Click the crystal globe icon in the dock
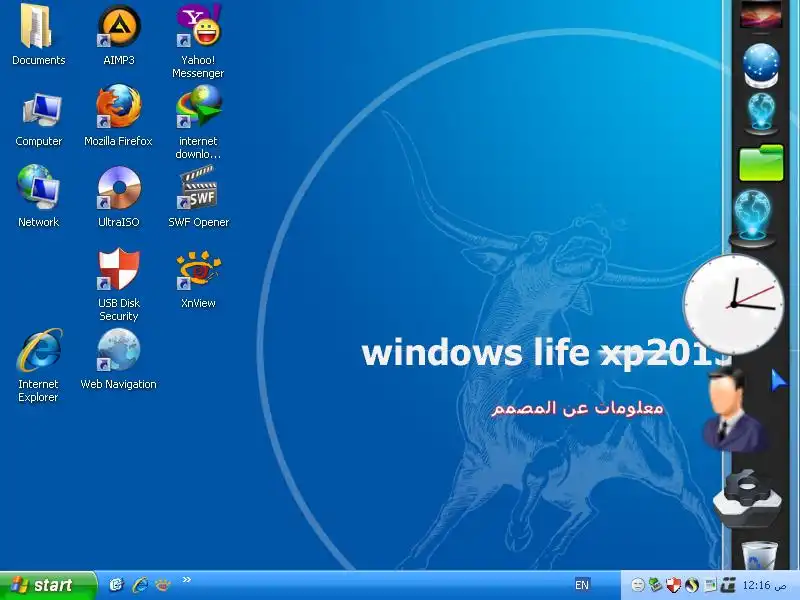Viewport: 800px width, 600px height. coord(761,65)
